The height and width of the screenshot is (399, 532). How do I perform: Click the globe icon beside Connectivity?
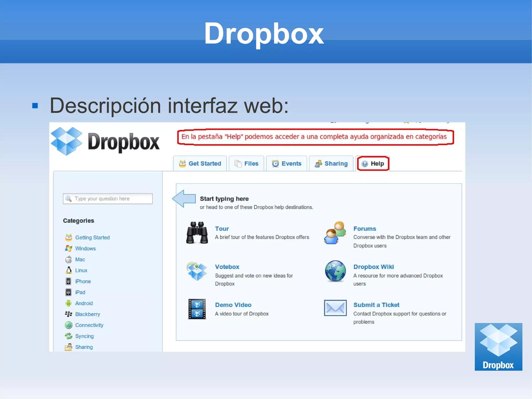(69, 325)
